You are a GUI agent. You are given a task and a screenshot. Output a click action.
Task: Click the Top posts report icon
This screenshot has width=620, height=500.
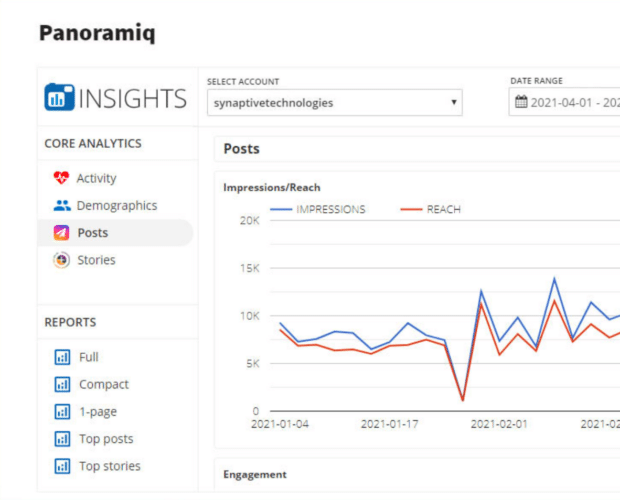click(62, 439)
